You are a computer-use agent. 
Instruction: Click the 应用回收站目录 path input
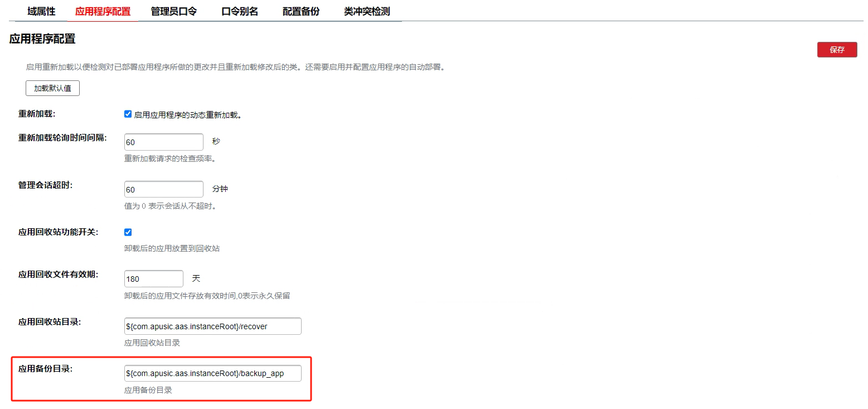[x=212, y=326]
